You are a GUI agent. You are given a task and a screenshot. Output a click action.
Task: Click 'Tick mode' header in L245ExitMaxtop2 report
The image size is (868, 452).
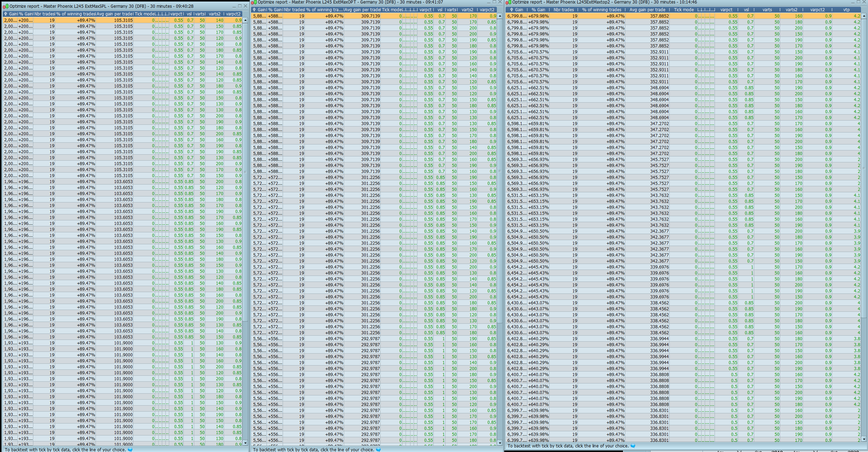coord(683,10)
